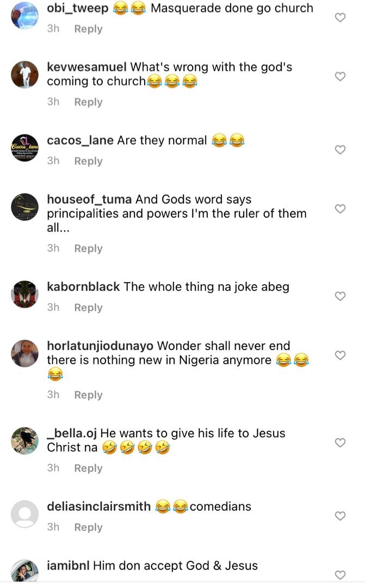The width and height of the screenshot is (365, 588).
Task: Reply to kevwesamuel's comment
Action: pos(88,102)
